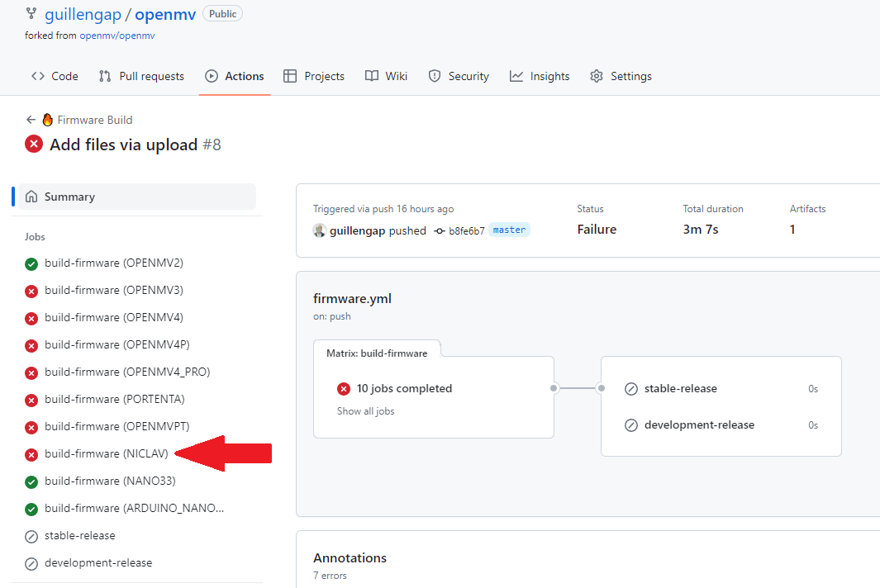Select build-firmware (PORTENTA) job
Image resolution: width=880 pixels, height=588 pixels.
(114, 400)
